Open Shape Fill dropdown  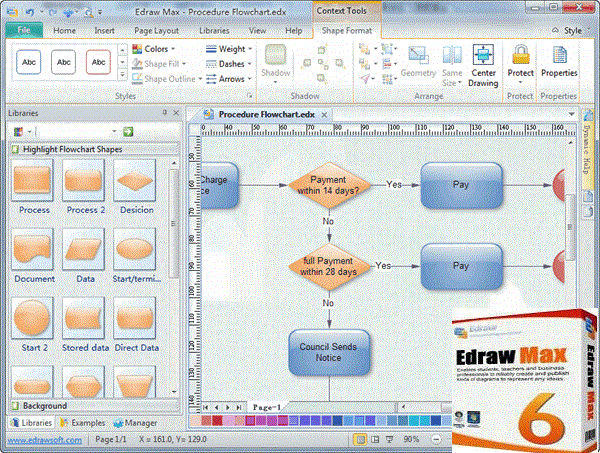(159, 64)
